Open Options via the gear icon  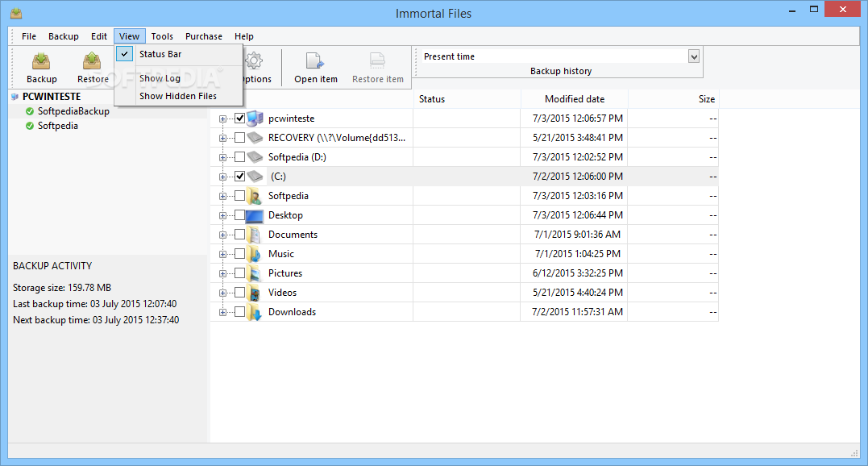[254, 61]
